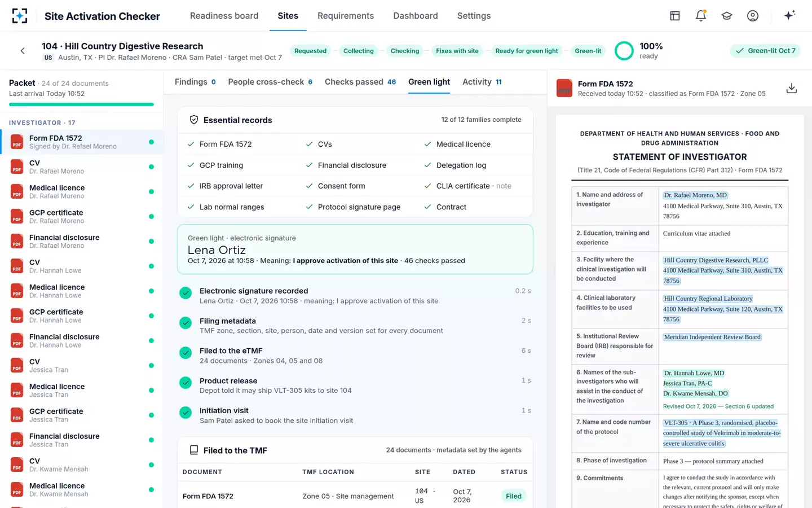Open the layout panel icon in header
Viewport: 812px width, 508px height.
tap(675, 16)
